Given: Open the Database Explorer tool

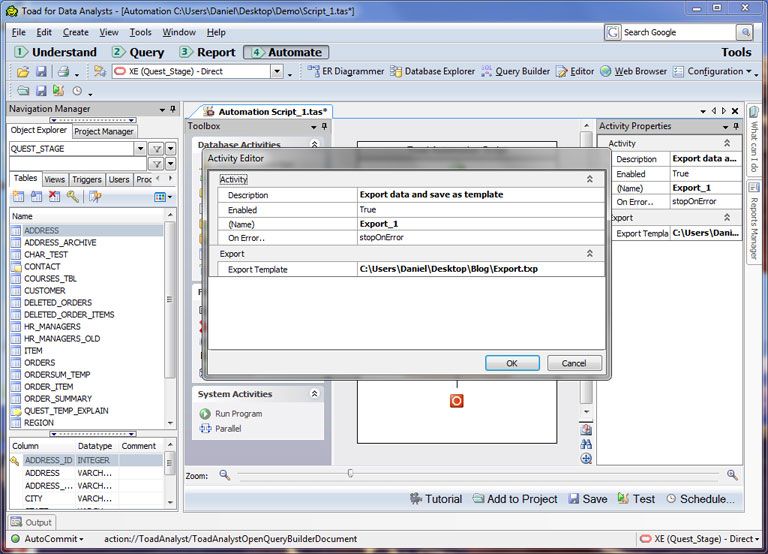Looking at the screenshot, I should [x=432, y=72].
